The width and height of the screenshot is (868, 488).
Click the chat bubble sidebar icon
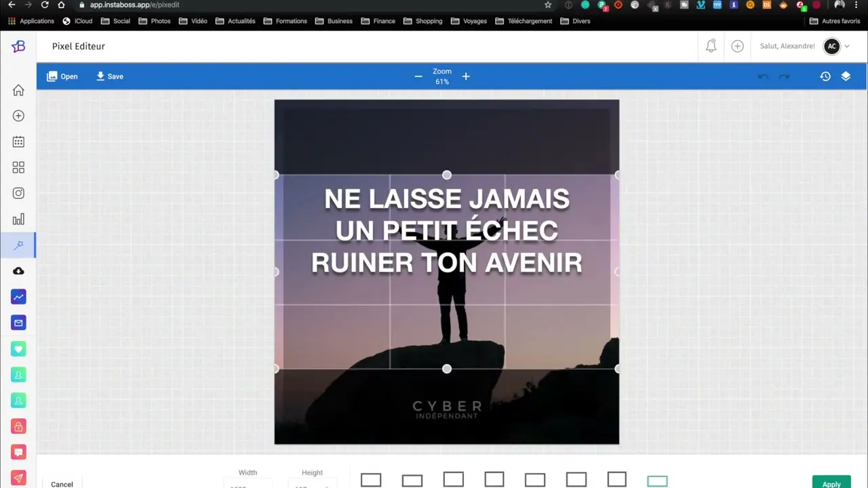tap(18, 452)
